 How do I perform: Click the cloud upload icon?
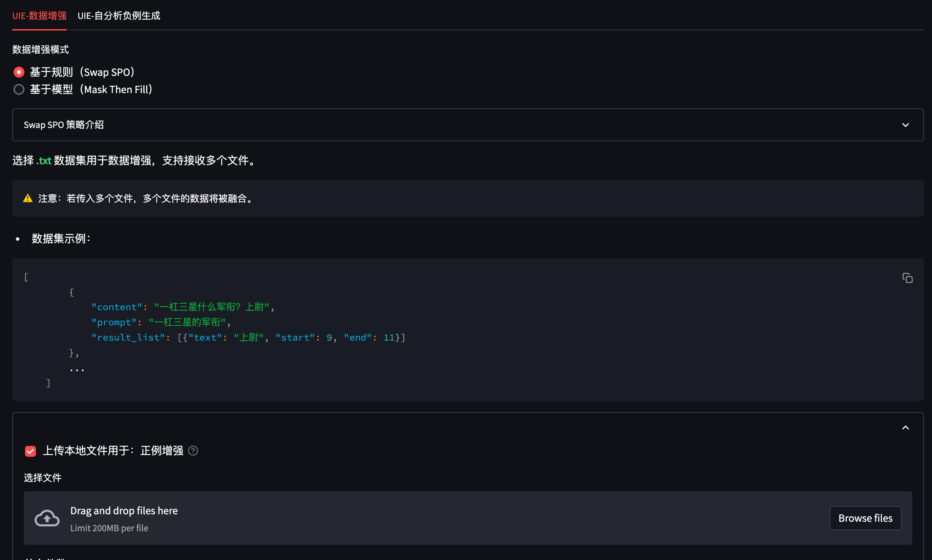pyautogui.click(x=47, y=518)
